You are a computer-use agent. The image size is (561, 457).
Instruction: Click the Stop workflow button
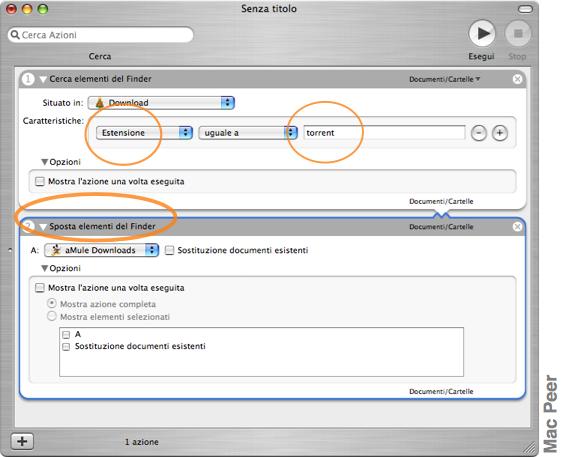coord(518,34)
